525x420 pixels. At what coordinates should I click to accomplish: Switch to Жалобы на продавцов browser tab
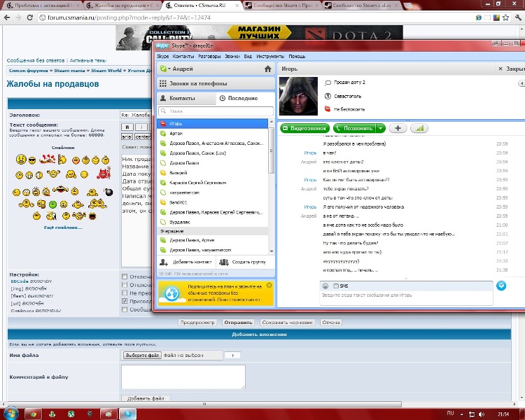pyautogui.click(x=122, y=6)
